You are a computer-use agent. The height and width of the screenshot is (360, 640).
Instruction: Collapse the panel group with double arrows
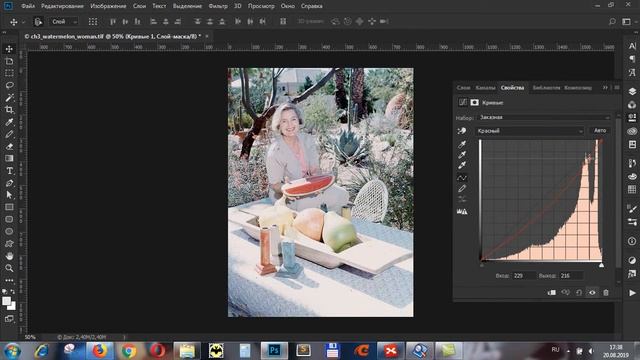pyautogui.click(x=605, y=87)
